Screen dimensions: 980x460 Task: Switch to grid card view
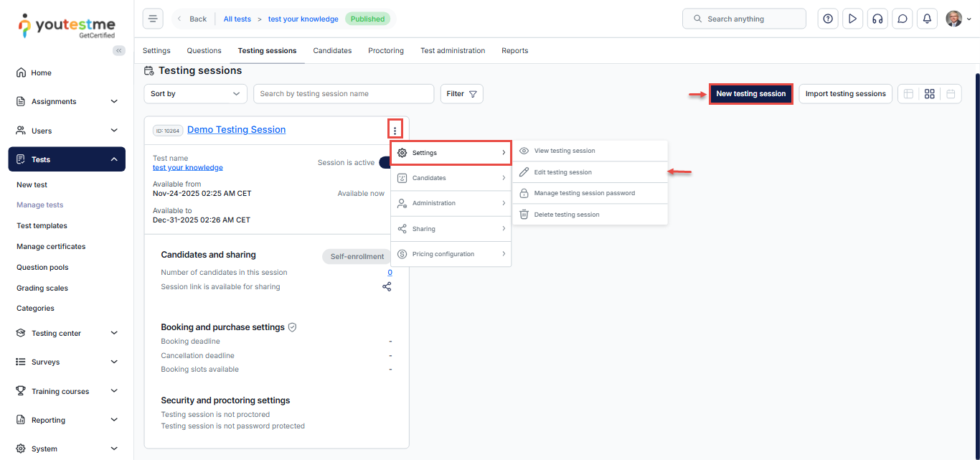[929, 94]
